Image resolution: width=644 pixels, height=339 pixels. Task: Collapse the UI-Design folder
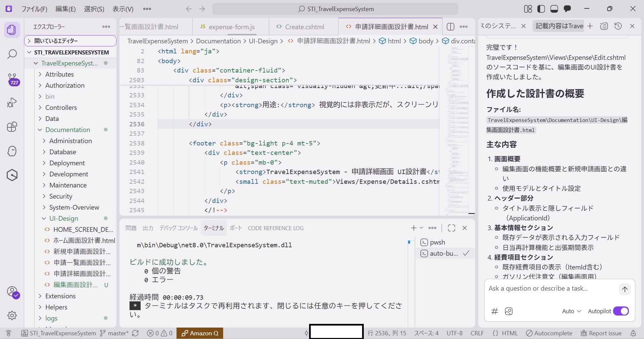pos(63,218)
